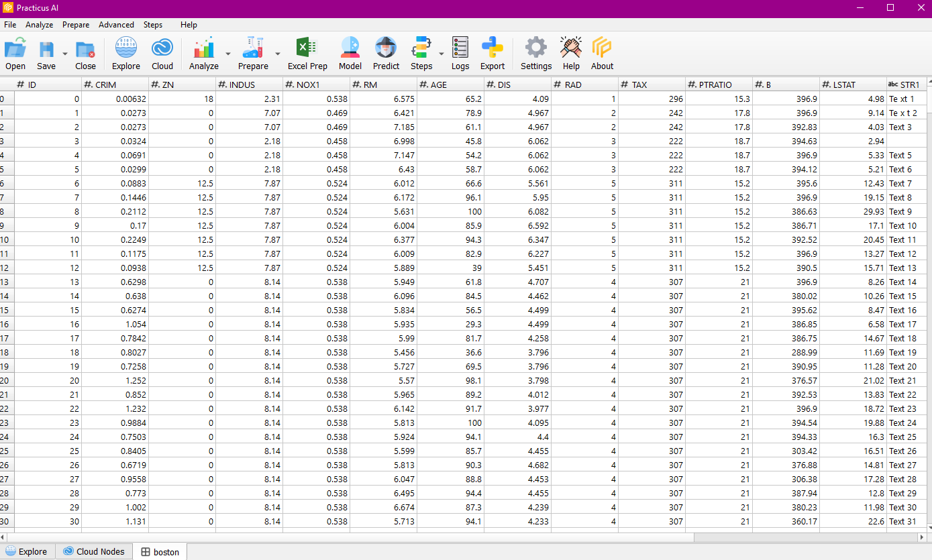Viewport: 932px width, 560px height.
Task: Select the CRIM column header
Action: (115, 85)
